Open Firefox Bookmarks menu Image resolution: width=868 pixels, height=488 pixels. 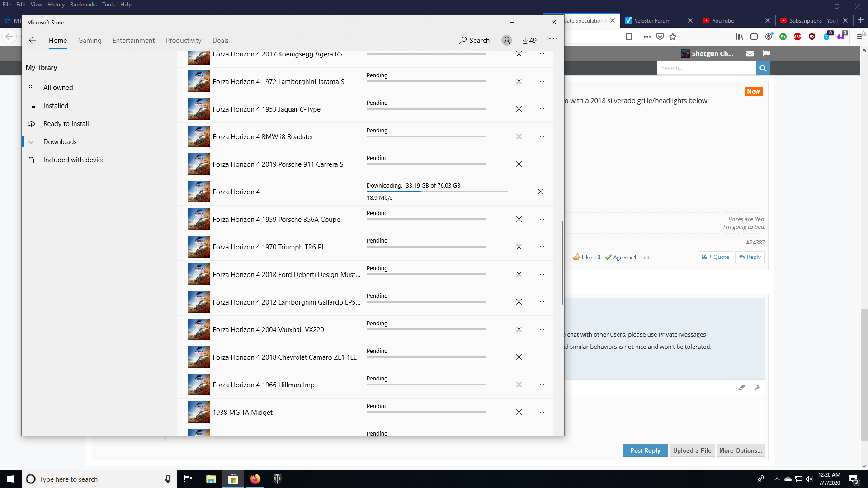pos(83,5)
